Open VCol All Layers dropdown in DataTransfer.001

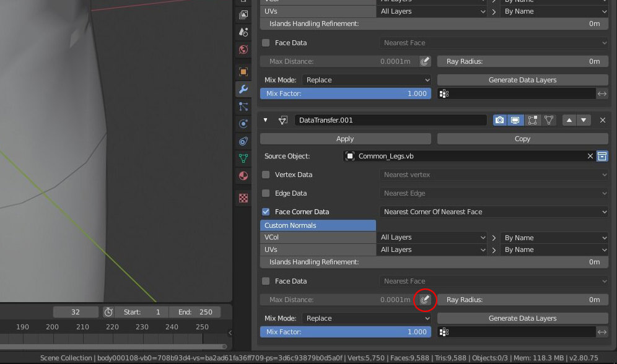click(433, 238)
